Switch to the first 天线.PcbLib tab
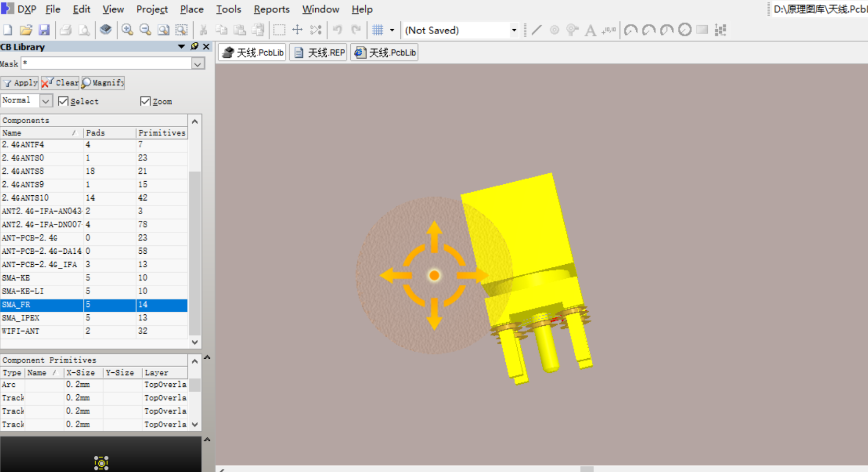Image resolution: width=868 pixels, height=472 pixels. click(x=253, y=52)
